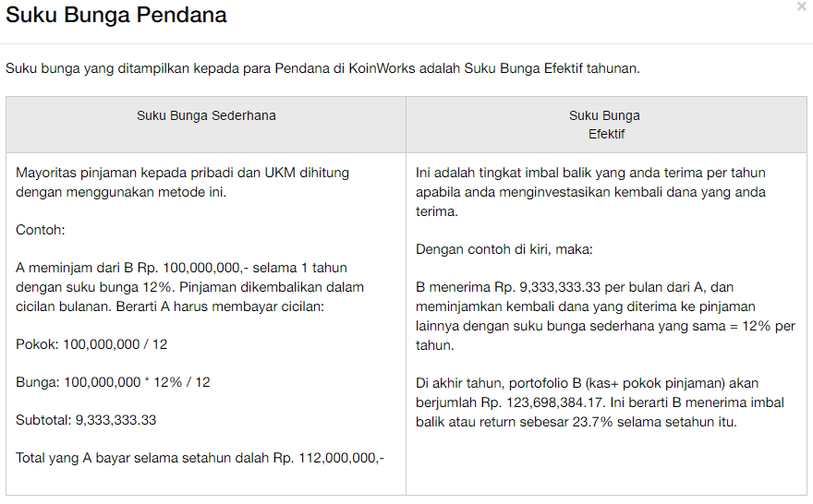
Task: Click the Rp. 123,698,384.17 amount text
Action: 542,402
